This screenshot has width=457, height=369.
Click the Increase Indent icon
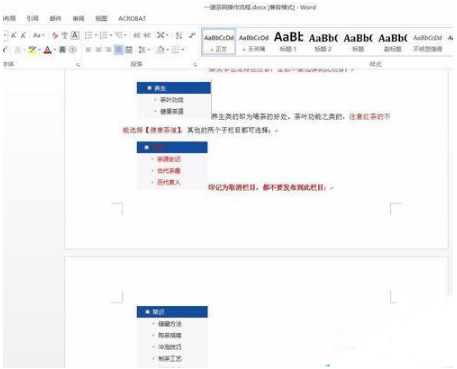[x=147, y=35]
